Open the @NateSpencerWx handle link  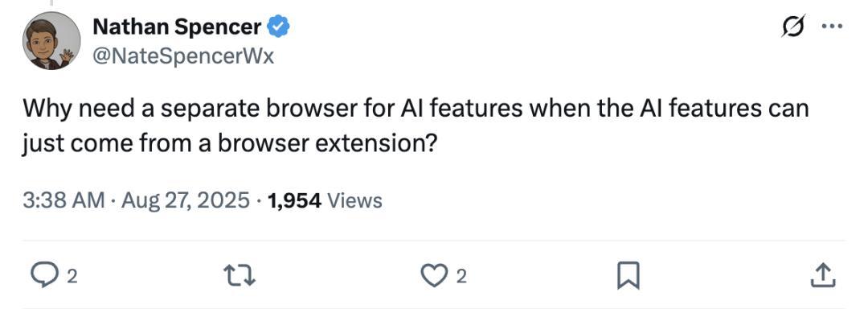tap(182, 56)
